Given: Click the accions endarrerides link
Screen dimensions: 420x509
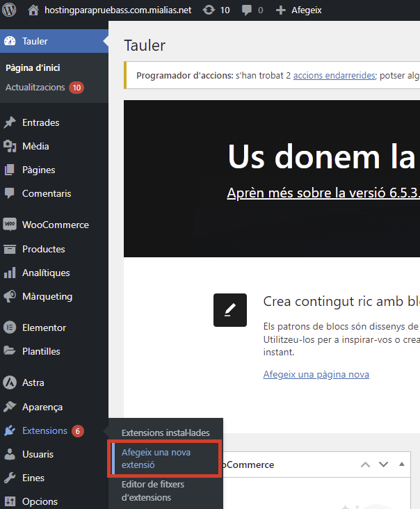Looking at the screenshot, I should [x=334, y=75].
